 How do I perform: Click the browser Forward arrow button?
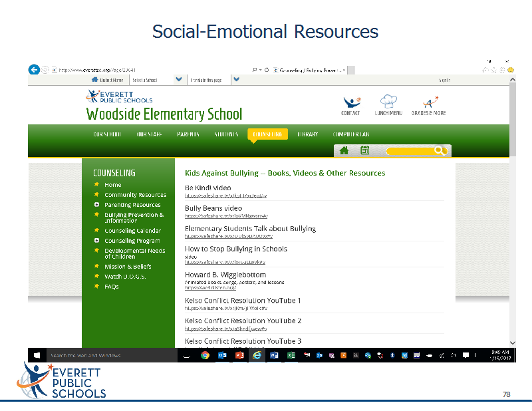[x=45, y=70]
